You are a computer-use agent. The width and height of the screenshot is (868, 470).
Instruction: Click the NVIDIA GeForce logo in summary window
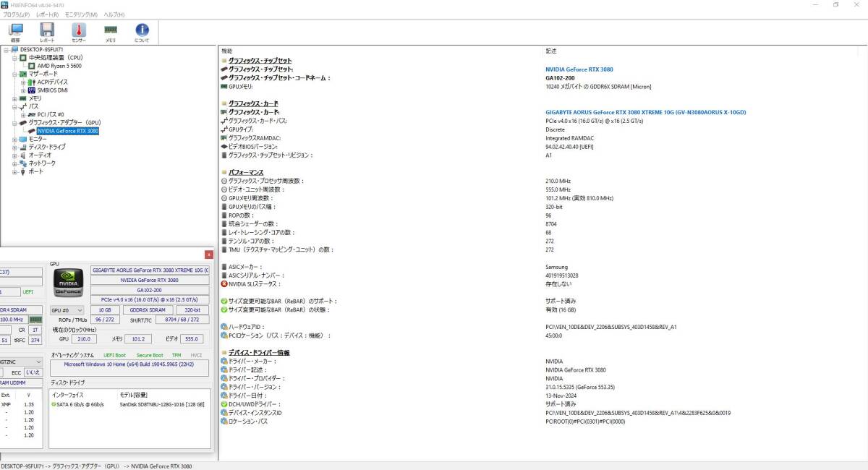pyautogui.click(x=69, y=284)
